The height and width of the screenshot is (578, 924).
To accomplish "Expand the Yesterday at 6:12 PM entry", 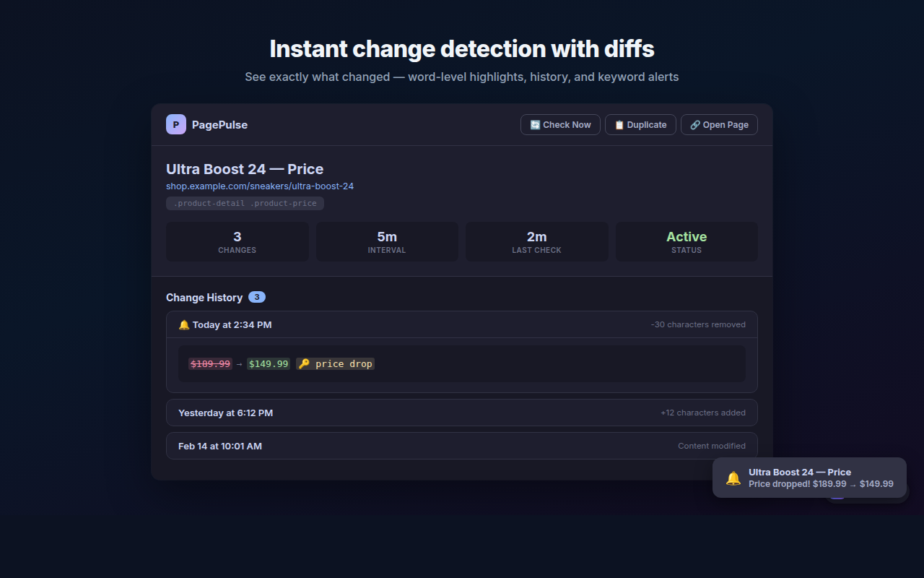I will click(x=462, y=413).
